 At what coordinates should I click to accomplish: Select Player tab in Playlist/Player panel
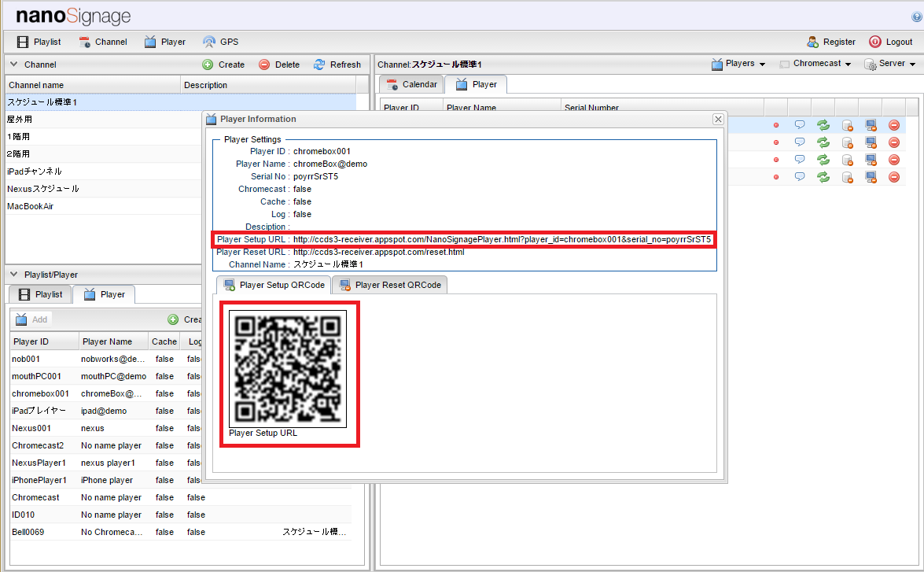105,294
